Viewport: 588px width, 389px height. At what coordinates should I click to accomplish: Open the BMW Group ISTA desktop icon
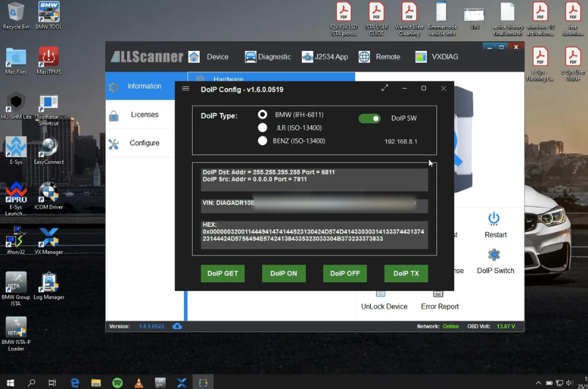tap(16, 289)
